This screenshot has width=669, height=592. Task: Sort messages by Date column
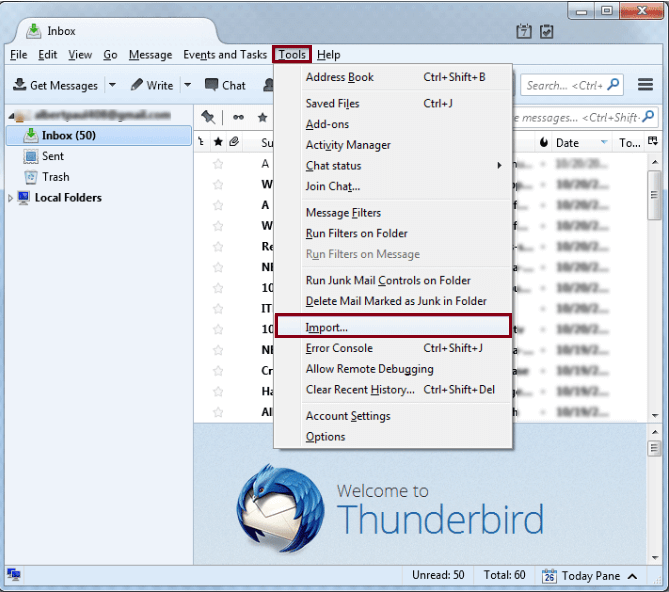581,142
